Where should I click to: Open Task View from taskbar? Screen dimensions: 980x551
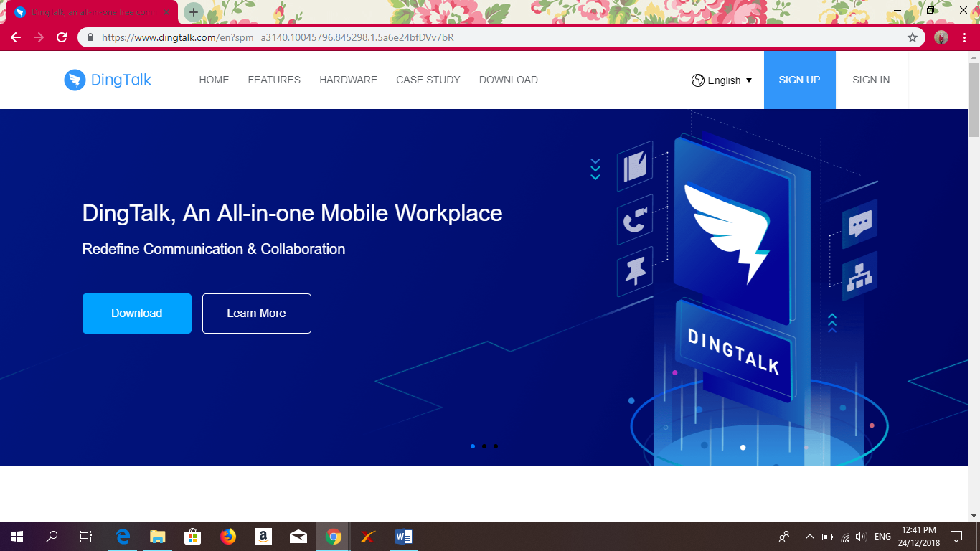86,537
